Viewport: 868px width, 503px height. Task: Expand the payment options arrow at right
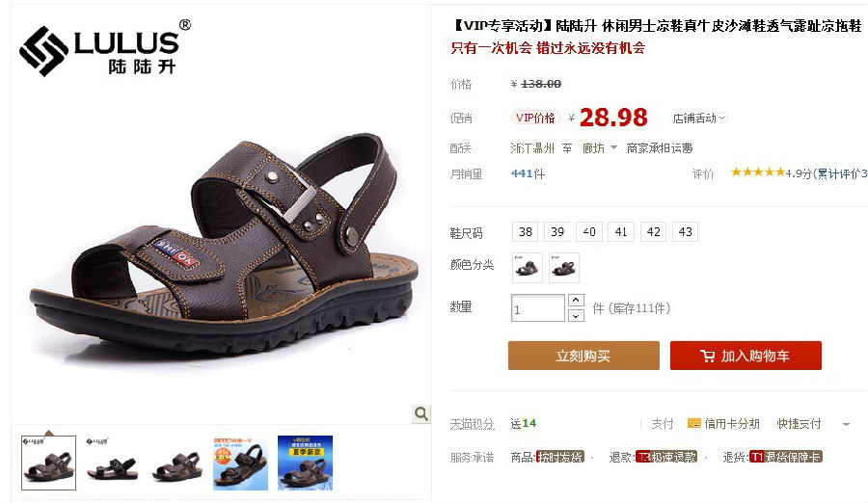pyautogui.click(x=846, y=424)
